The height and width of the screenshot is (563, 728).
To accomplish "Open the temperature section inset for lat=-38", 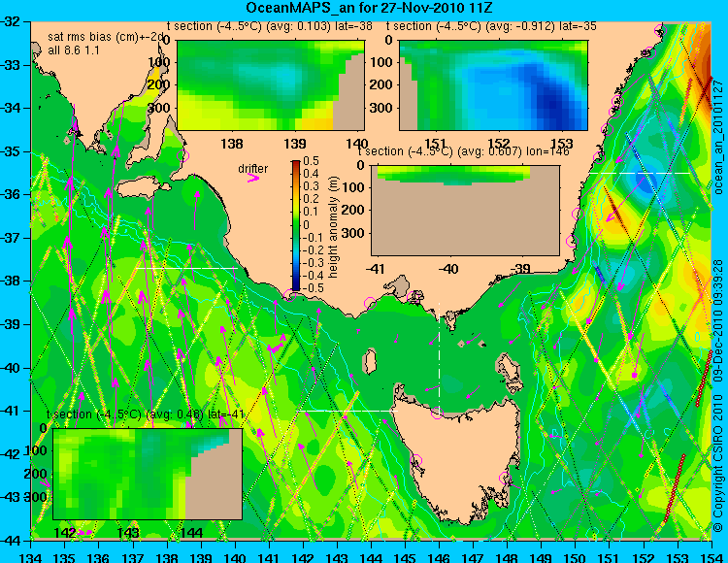I will pyautogui.click(x=271, y=85).
